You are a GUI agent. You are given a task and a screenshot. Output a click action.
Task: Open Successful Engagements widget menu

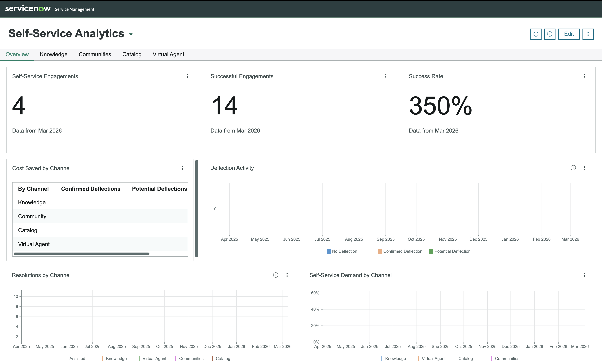386,76
